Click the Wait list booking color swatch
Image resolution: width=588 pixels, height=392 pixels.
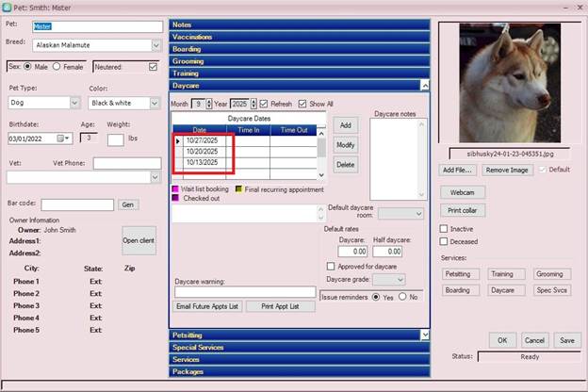pos(175,188)
